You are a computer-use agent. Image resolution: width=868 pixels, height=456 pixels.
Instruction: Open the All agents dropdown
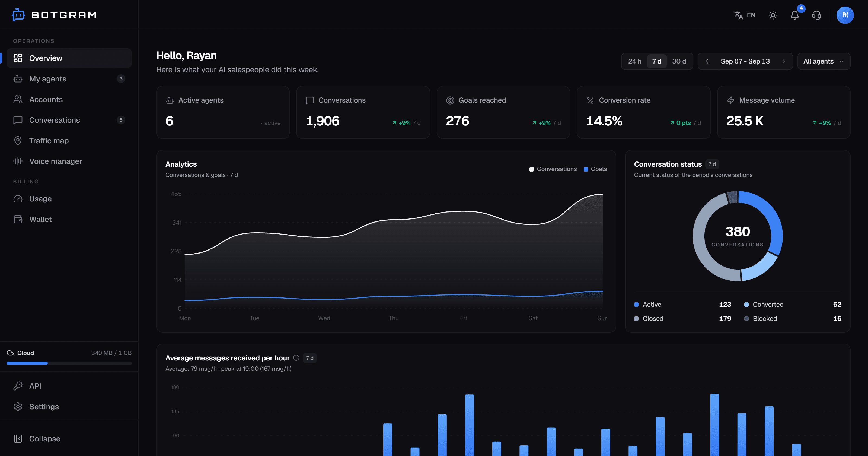pos(824,61)
